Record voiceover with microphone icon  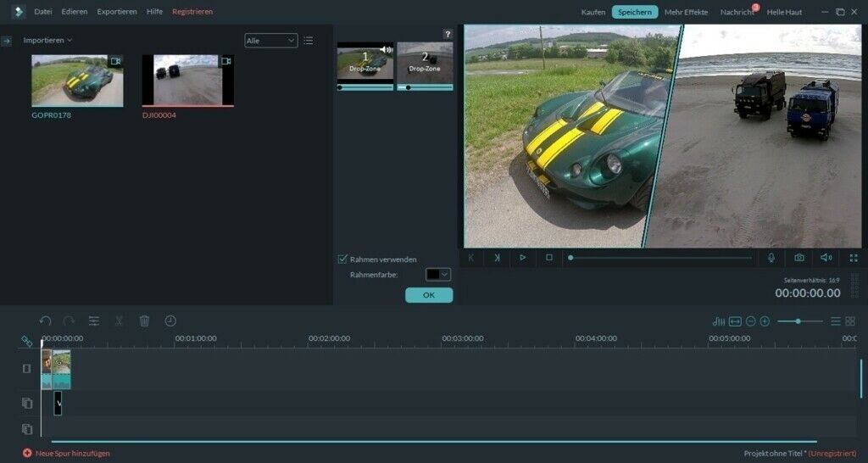click(771, 257)
